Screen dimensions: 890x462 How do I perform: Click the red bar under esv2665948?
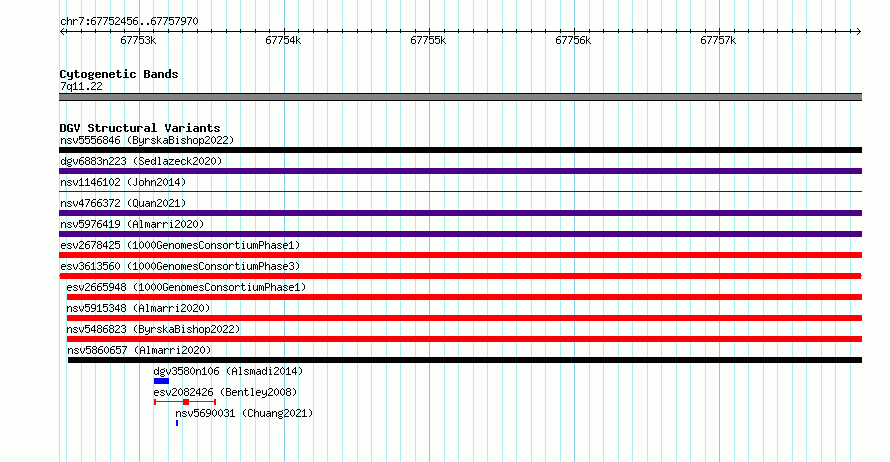coord(464,297)
